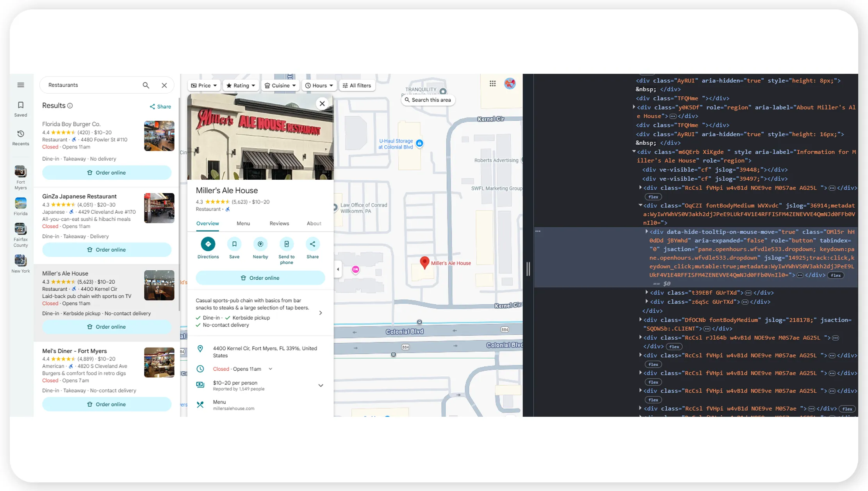The width and height of the screenshot is (868, 491).
Task: Click Send to phone icon
Action: [x=286, y=244]
